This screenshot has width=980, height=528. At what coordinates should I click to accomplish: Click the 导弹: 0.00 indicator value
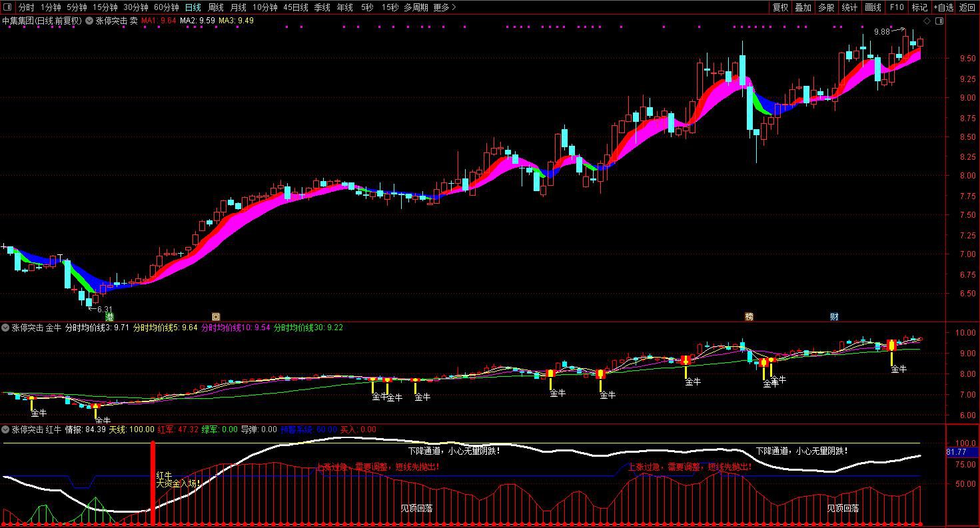[x=258, y=429]
